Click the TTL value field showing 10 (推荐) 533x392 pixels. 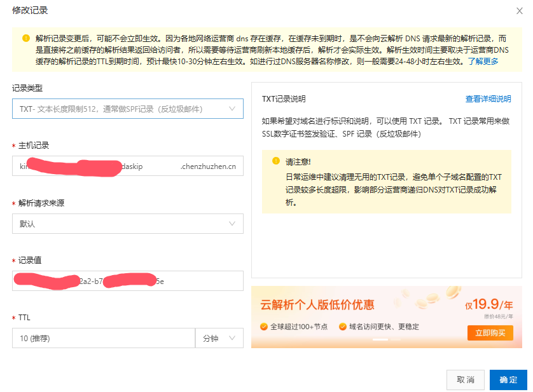coord(104,338)
